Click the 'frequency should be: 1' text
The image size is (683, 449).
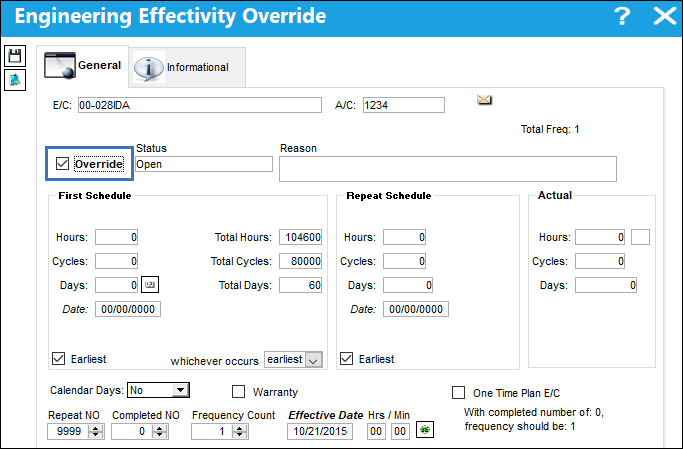520,426
